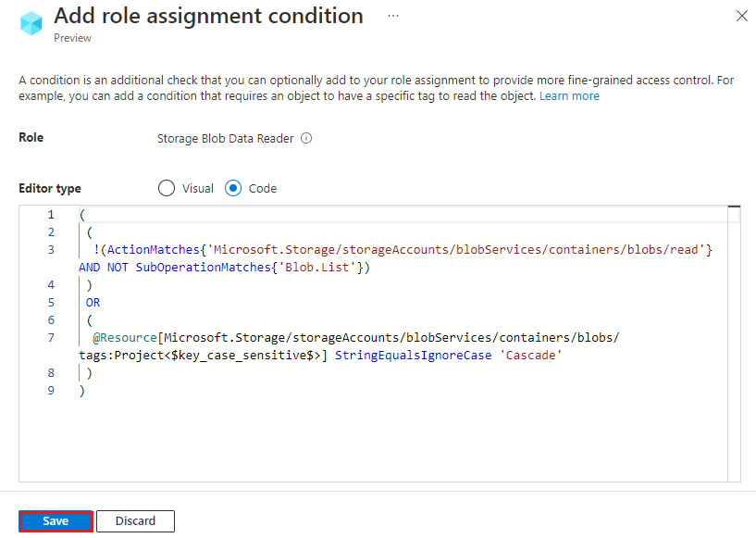This screenshot has width=756, height=538.
Task: Discard the condition changes
Action: pos(135,520)
